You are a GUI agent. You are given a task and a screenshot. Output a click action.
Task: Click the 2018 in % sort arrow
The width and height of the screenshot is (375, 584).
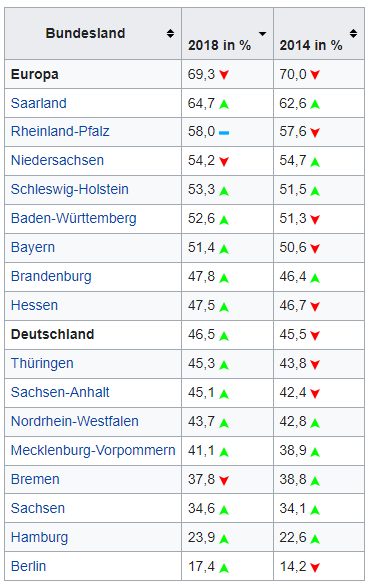tap(263, 34)
